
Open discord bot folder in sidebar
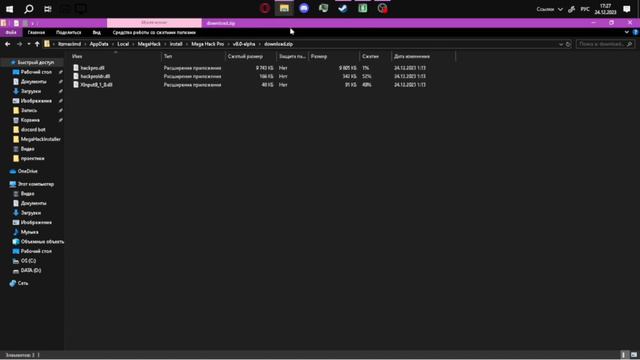pyautogui.click(x=33, y=130)
